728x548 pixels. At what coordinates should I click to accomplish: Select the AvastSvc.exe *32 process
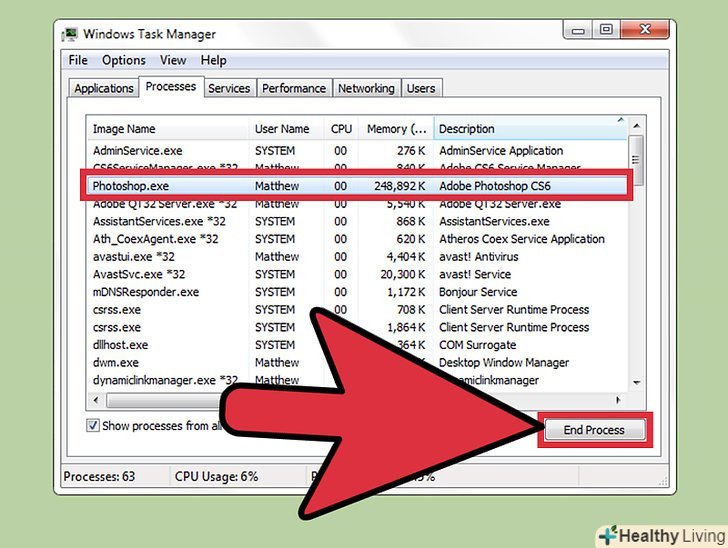coord(357,274)
